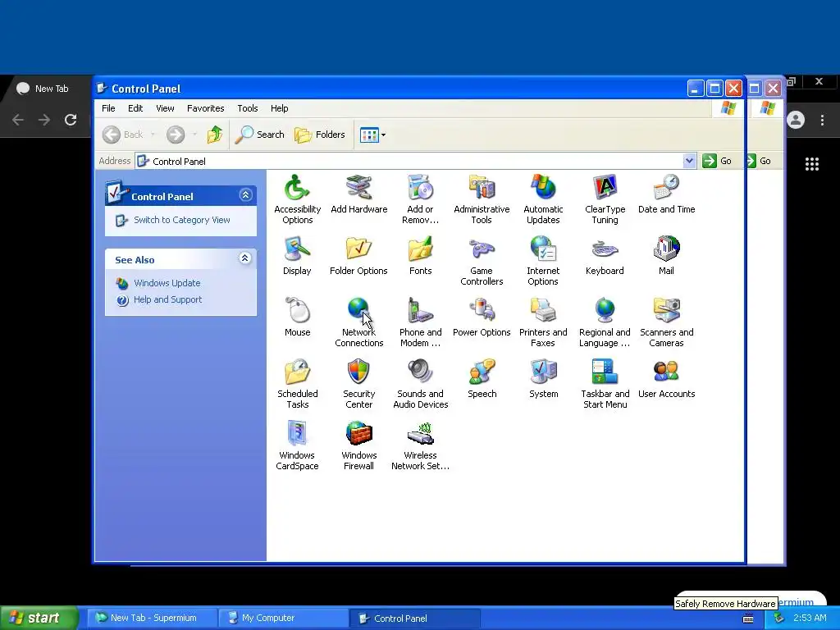
Task: Select Automatic Updates icon
Action: 543,199
